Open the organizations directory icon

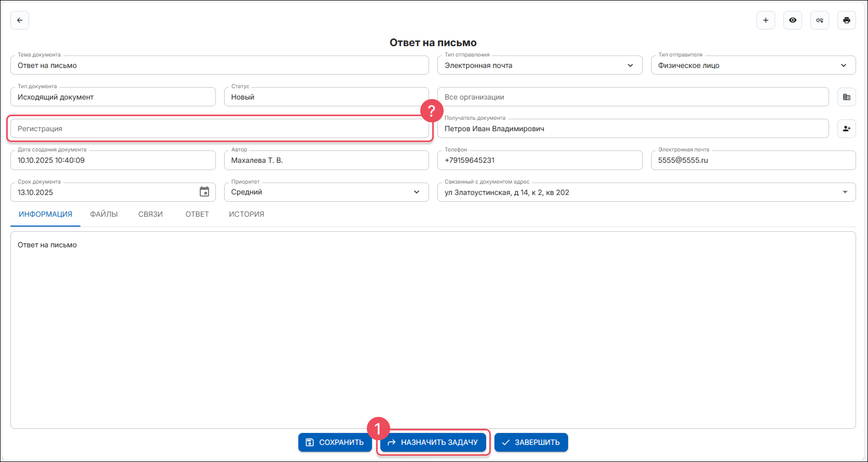(846, 97)
